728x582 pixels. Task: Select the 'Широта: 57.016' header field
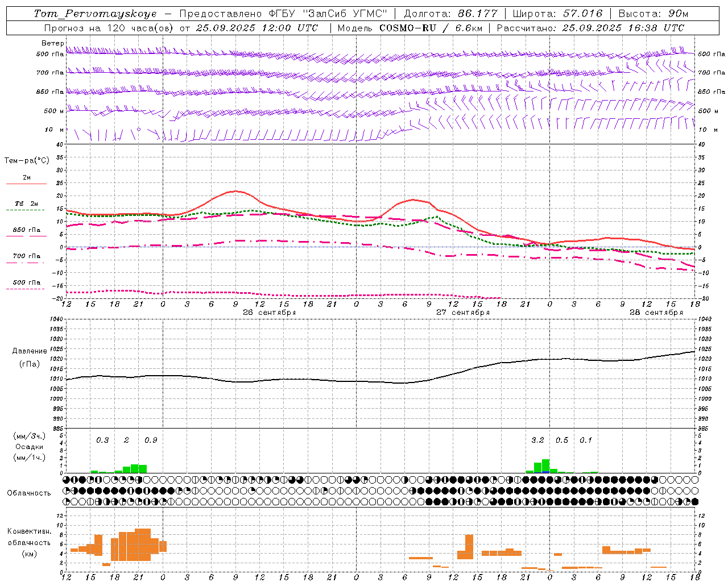tap(557, 14)
